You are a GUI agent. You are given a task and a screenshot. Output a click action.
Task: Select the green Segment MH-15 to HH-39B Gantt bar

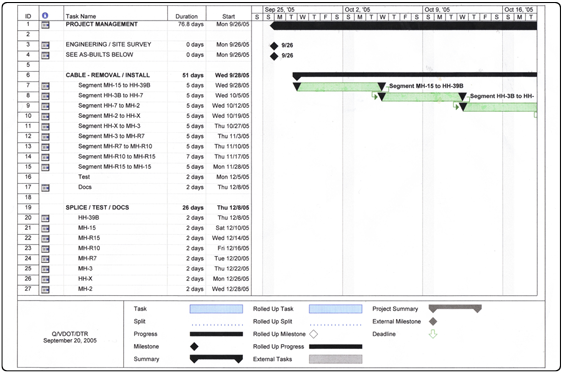pyautogui.click(x=339, y=87)
